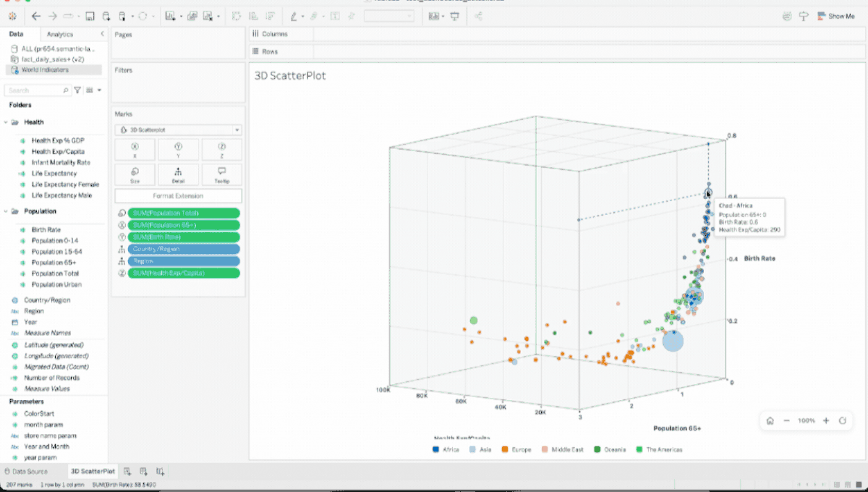Collapse the Population folder
This screenshot has width=868, height=492.
(x=7, y=211)
